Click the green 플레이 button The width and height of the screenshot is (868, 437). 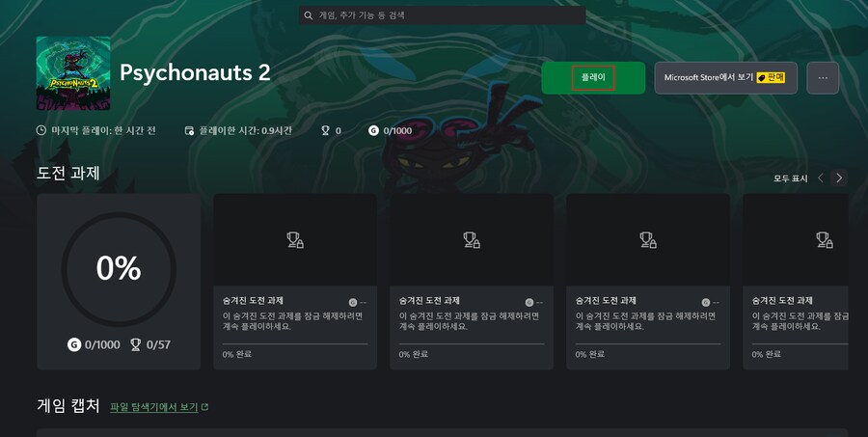point(593,78)
